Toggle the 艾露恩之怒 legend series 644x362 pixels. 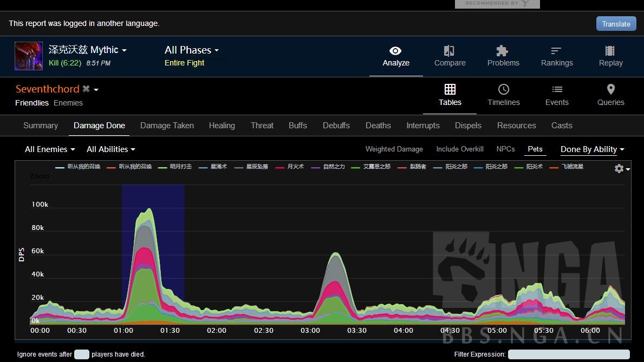pyautogui.click(x=371, y=167)
